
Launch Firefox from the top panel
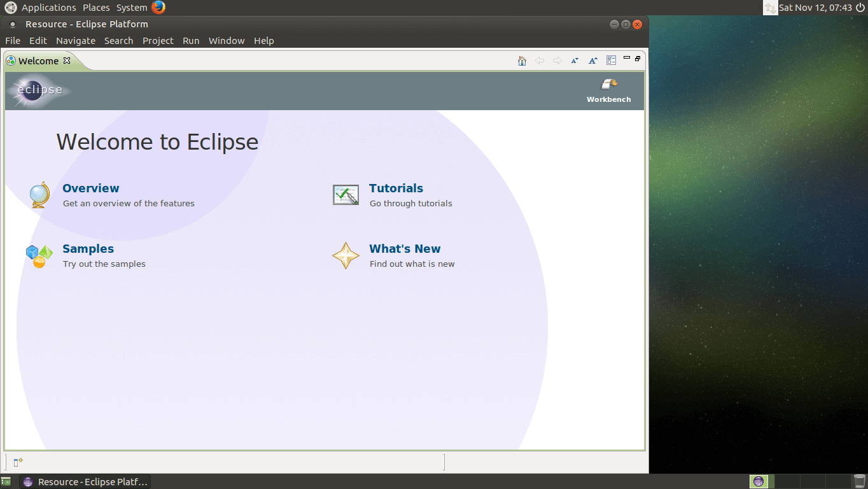coord(158,8)
